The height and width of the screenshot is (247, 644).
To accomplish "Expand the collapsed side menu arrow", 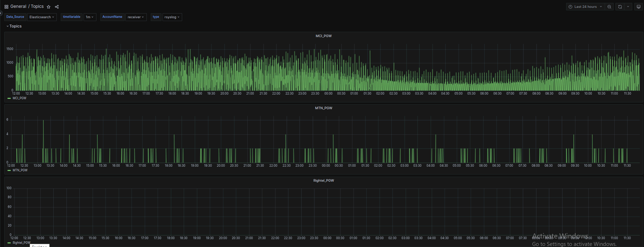I will 1,13.
